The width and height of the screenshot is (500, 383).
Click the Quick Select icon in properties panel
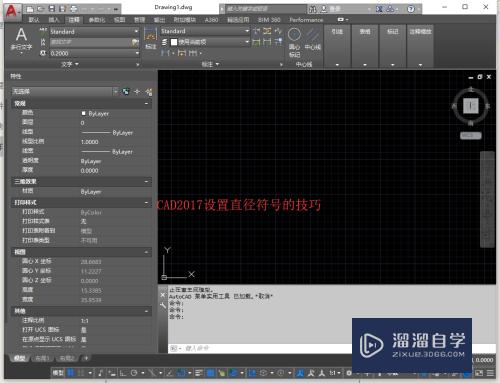pos(149,92)
